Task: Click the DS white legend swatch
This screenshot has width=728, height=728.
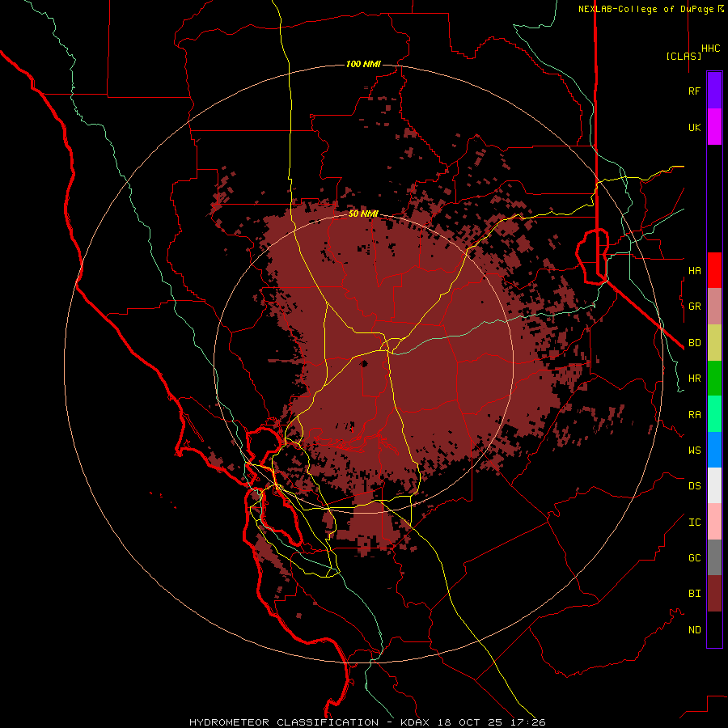Action: [x=714, y=485]
